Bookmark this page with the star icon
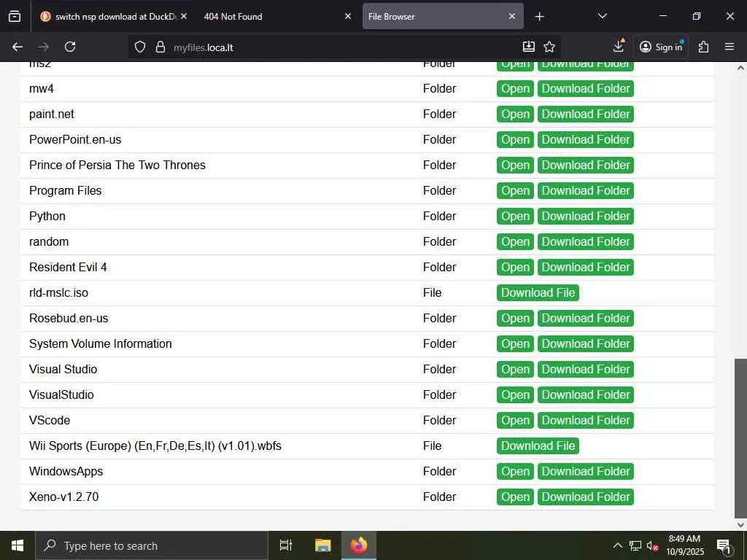The width and height of the screenshot is (747, 560). [x=549, y=47]
